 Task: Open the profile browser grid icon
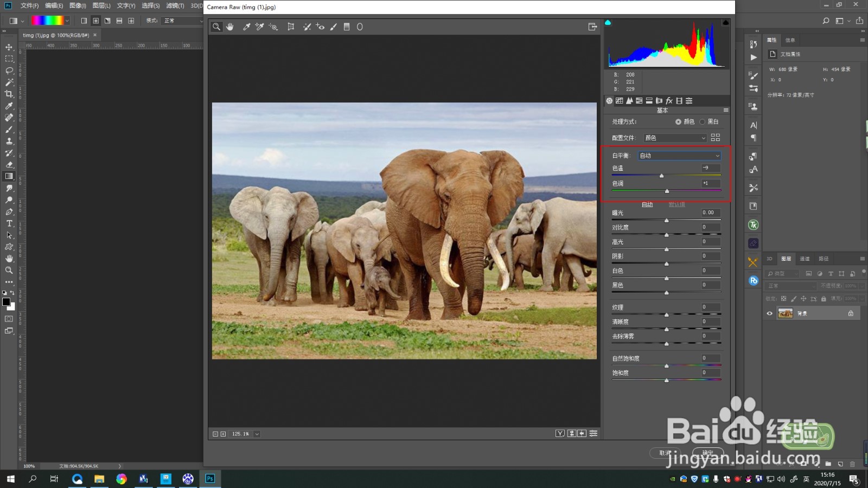(x=716, y=138)
